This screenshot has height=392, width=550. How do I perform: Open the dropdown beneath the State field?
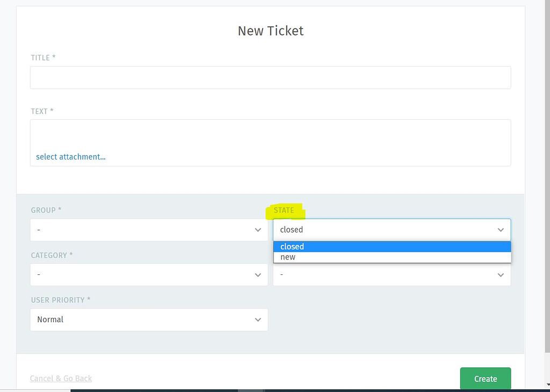point(392,274)
